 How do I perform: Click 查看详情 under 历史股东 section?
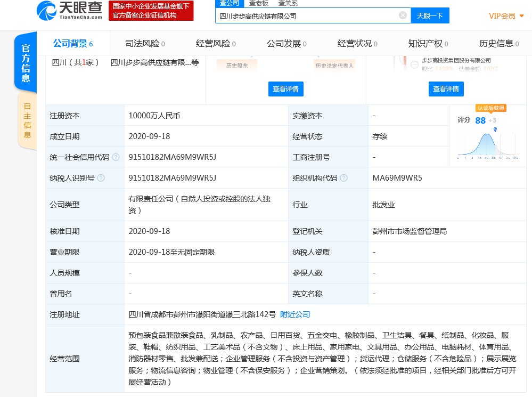coord(285,89)
